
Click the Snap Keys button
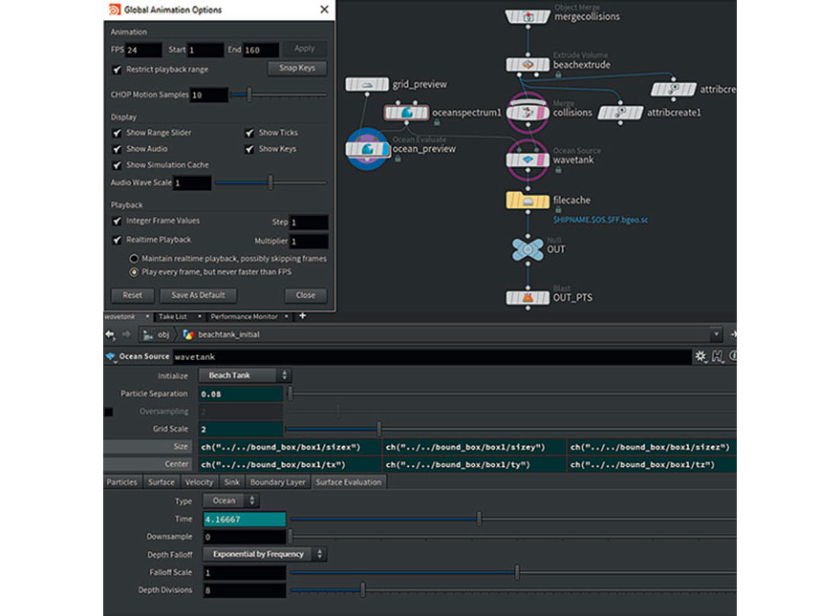(x=297, y=68)
